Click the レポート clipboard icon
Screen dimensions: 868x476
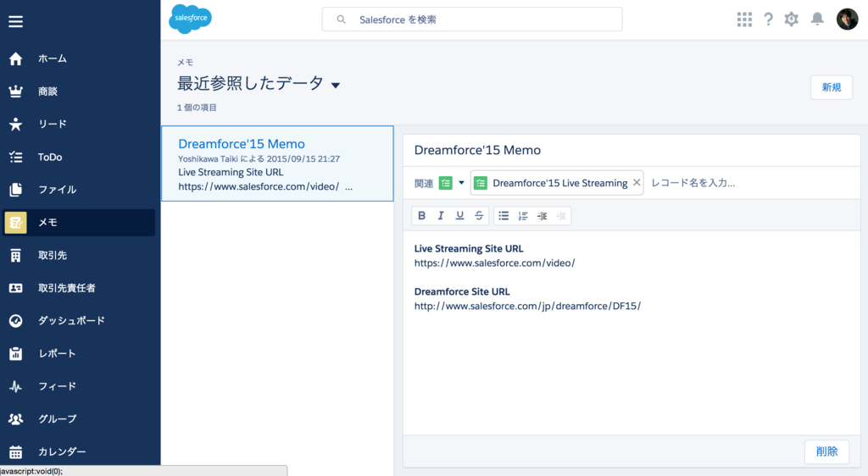(x=15, y=353)
